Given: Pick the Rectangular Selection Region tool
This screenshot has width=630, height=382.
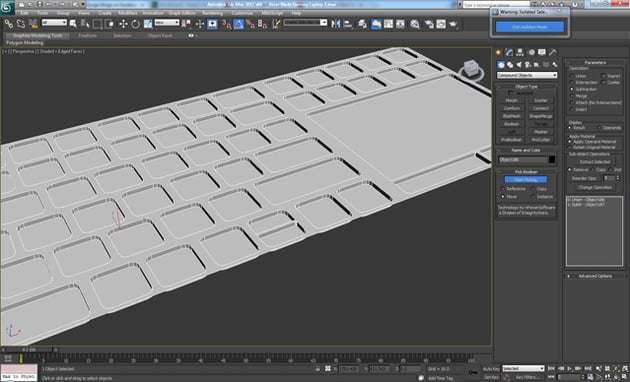Looking at the screenshot, I should tap(97, 24).
